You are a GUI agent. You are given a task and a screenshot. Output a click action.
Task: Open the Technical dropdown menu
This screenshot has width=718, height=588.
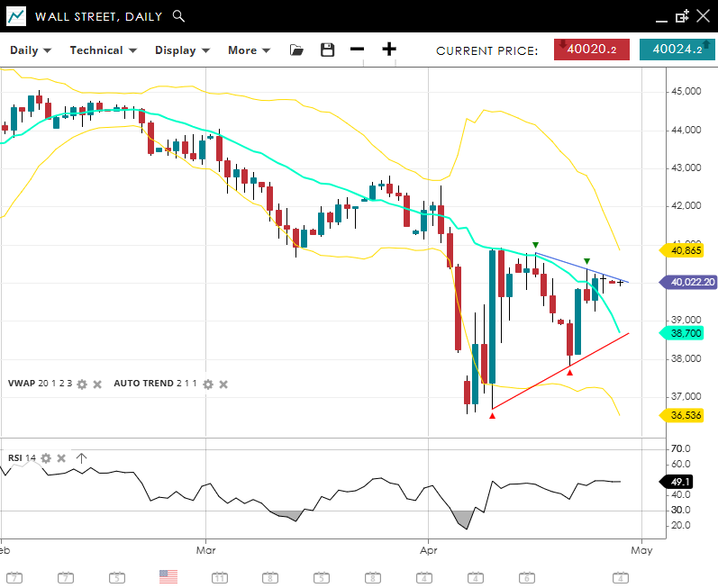coord(103,50)
